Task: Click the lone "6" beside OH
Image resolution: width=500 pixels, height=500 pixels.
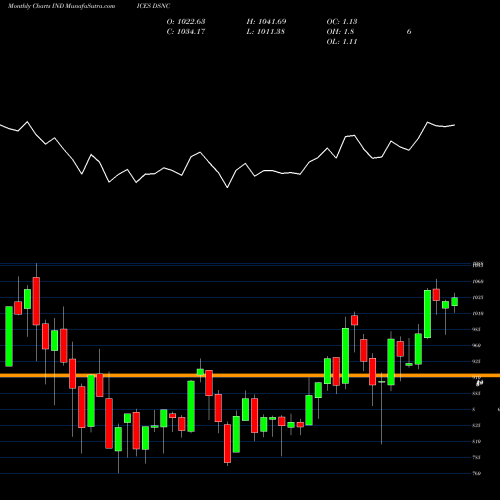Action: click(x=409, y=32)
